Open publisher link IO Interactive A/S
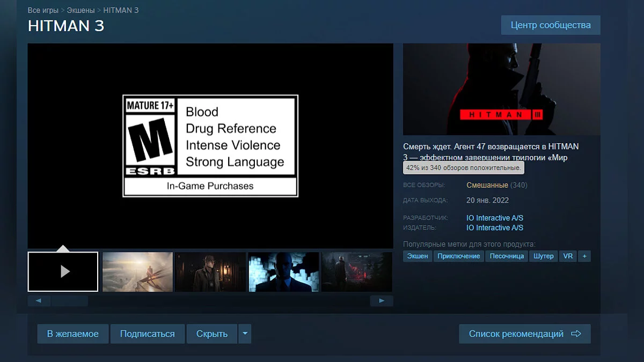Image resolution: width=644 pixels, height=362 pixels. tap(495, 227)
